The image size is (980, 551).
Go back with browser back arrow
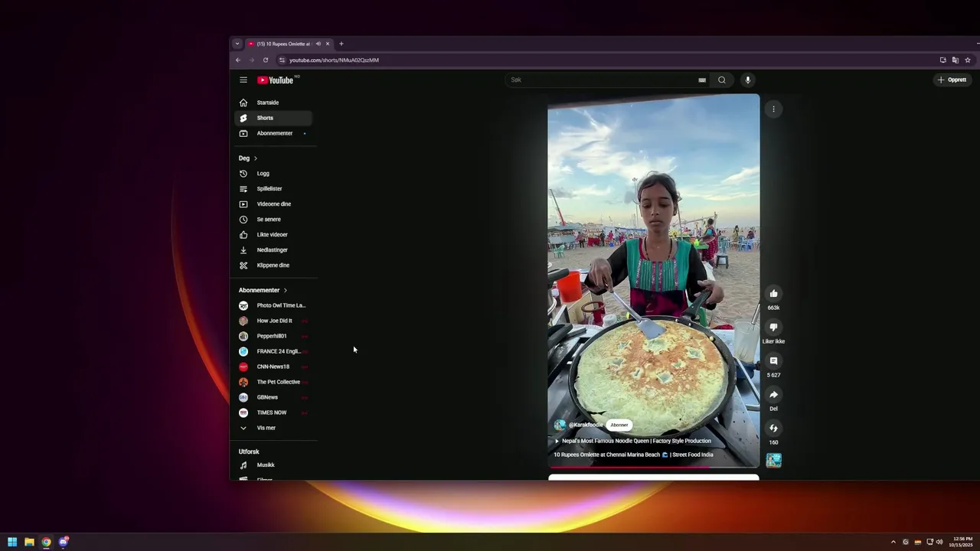238,60
